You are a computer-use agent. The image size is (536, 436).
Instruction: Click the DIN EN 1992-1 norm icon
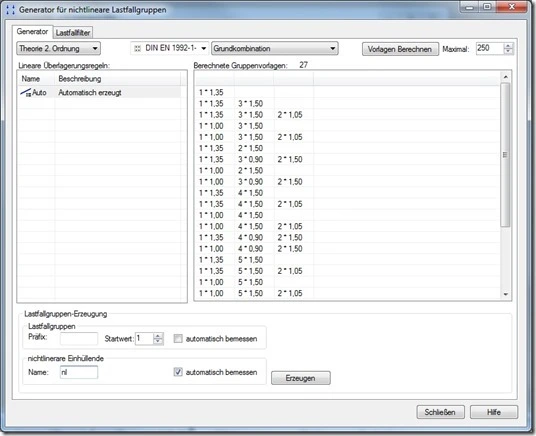click(x=137, y=49)
